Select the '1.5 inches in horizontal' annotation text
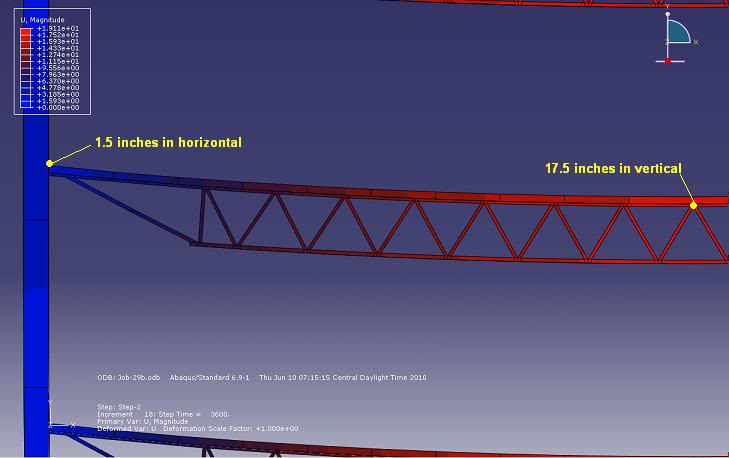This screenshot has height=458, width=729. (x=168, y=142)
